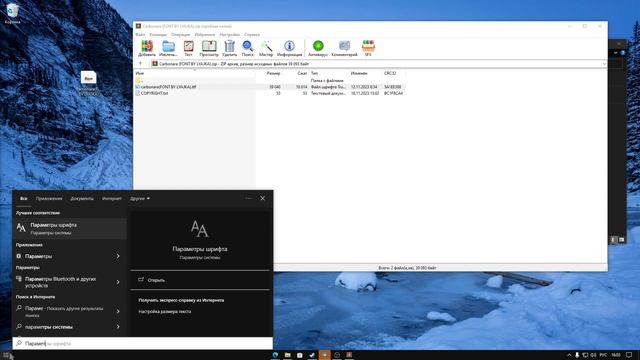Click the volume speaker tray icon
640x360 pixels.
[593, 355]
